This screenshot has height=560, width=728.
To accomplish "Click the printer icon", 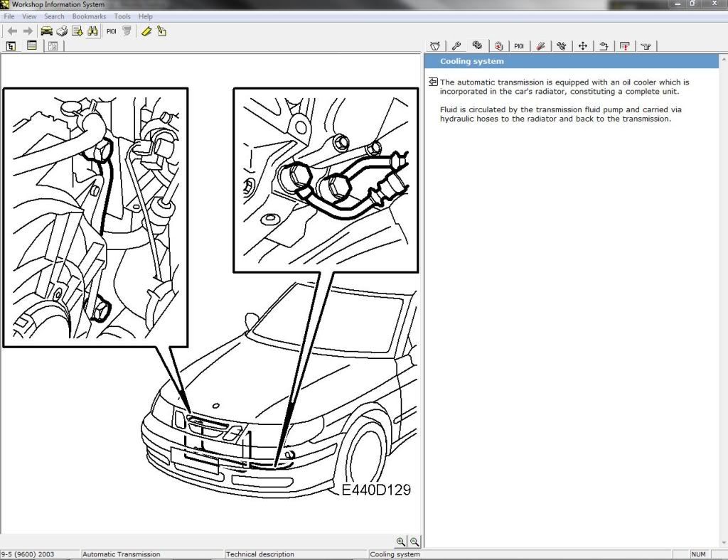I will pos(62,31).
